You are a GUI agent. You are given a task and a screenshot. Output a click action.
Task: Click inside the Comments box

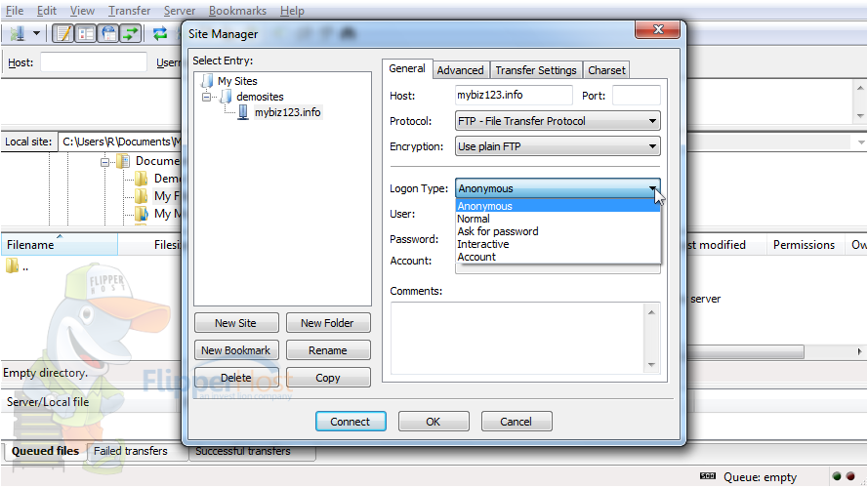coord(517,339)
